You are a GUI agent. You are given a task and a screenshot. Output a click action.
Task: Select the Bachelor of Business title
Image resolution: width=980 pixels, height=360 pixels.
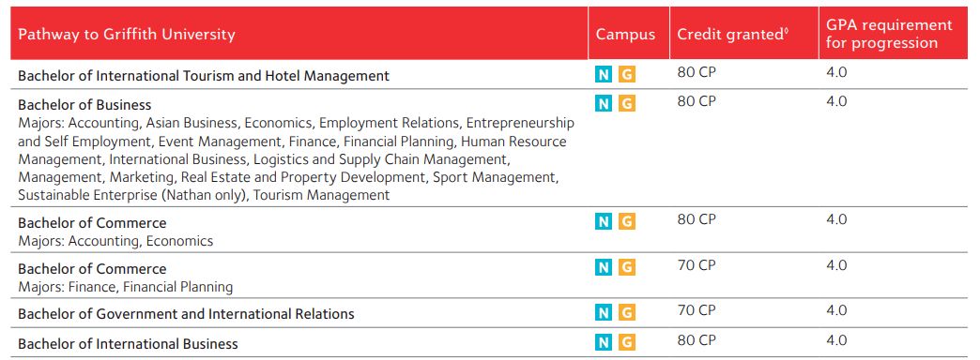click(x=84, y=104)
